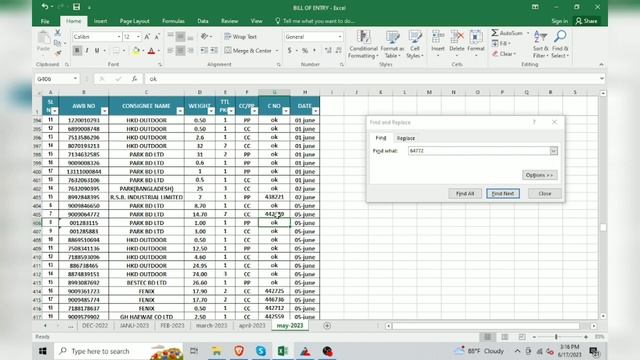Screen dimensions: 640x360
Task: Click the Cut scissors icon
Action: [58, 33]
